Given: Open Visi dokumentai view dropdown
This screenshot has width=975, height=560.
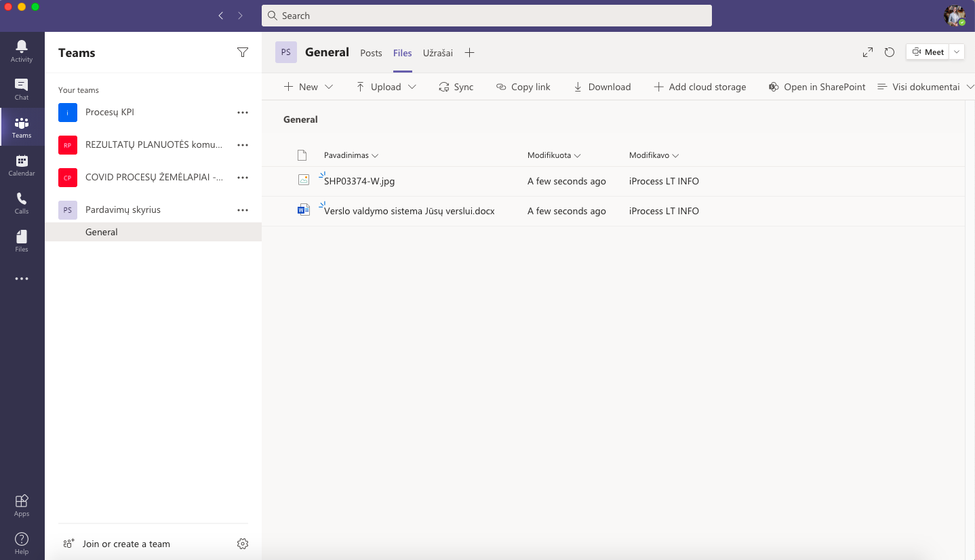Looking at the screenshot, I should pos(926,87).
